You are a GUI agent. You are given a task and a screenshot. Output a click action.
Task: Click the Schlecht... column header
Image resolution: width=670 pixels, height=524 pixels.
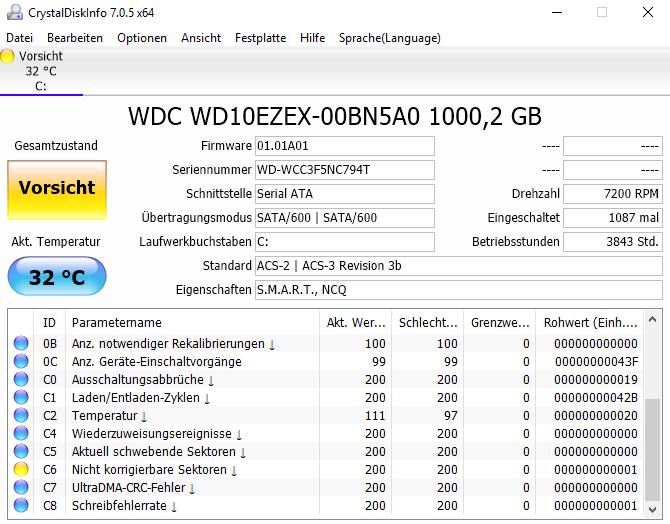click(x=427, y=322)
